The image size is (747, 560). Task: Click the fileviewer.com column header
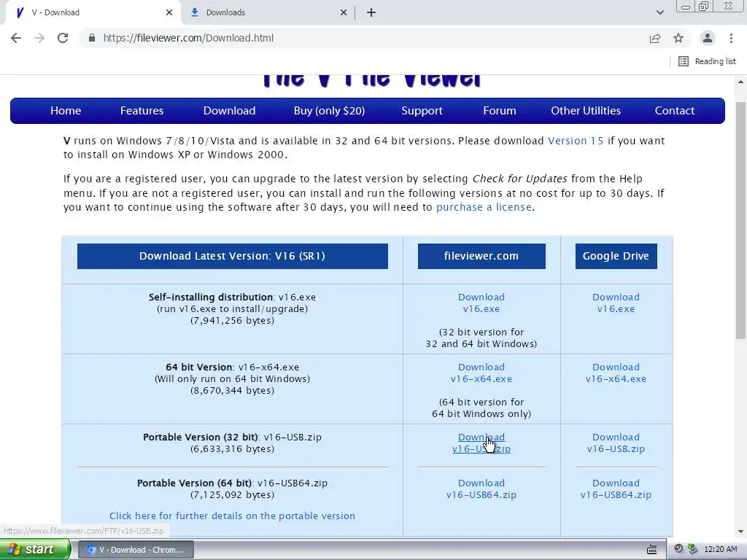(x=481, y=256)
